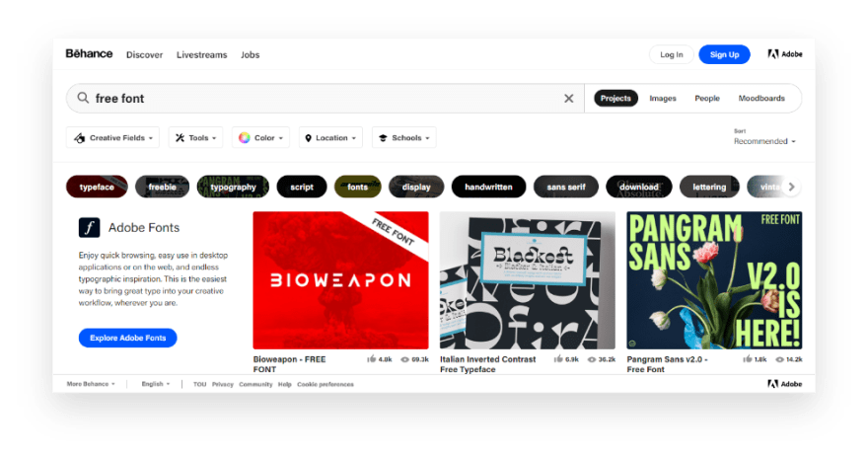The width and height of the screenshot is (868, 460).
Task: Select the typography tag
Action: pyautogui.click(x=233, y=187)
